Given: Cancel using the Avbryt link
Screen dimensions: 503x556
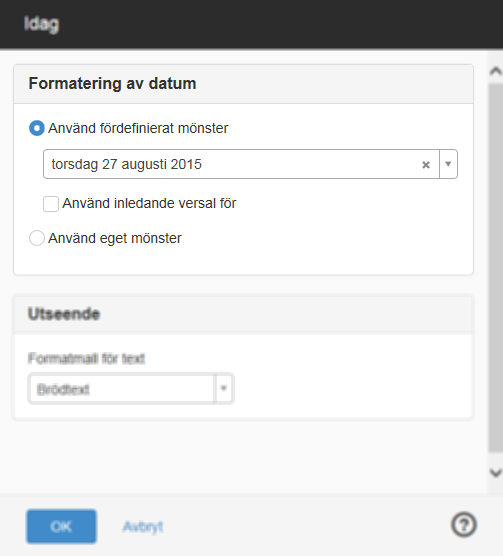Looking at the screenshot, I should pos(143,527).
